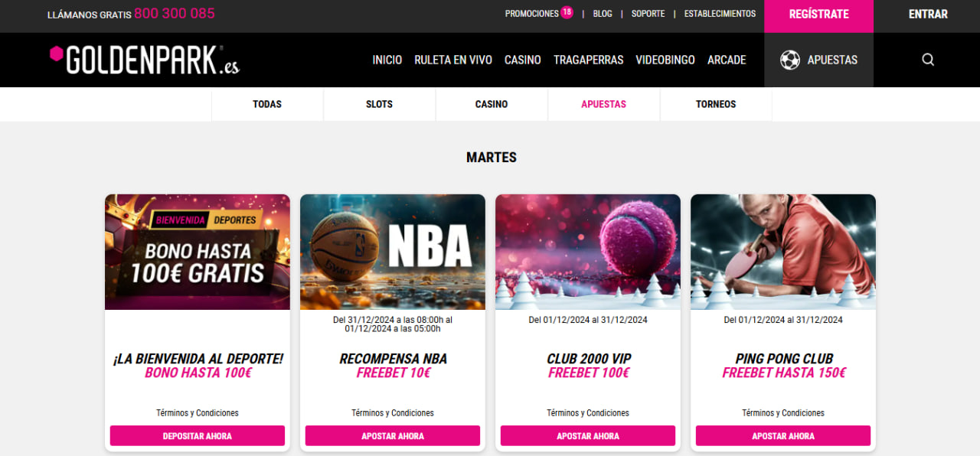Switch to the Casino promotions tab

(492, 104)
